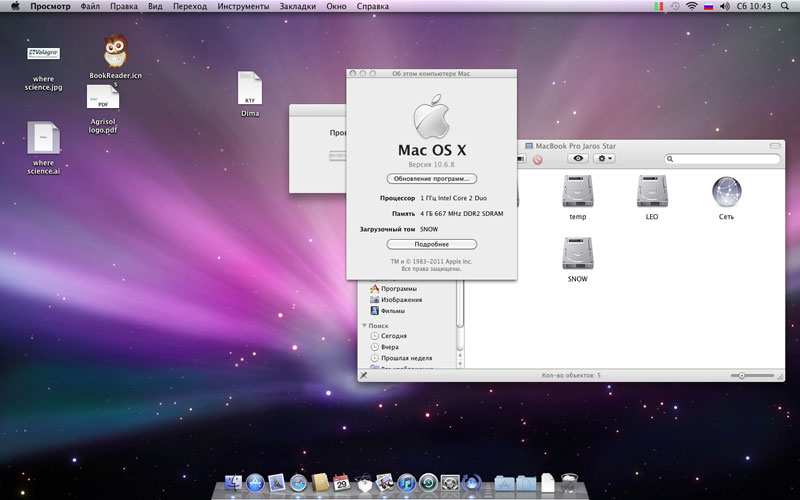The width and height of the screenshot is (800, 500).
Task: Open the Action gear dropdown in Finder
Action: coord(605,159)
